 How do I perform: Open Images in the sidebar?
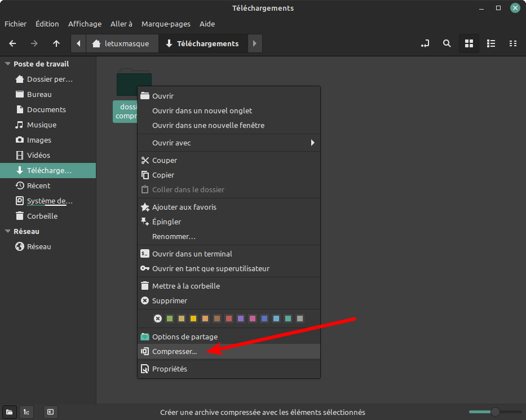[48, 140]
